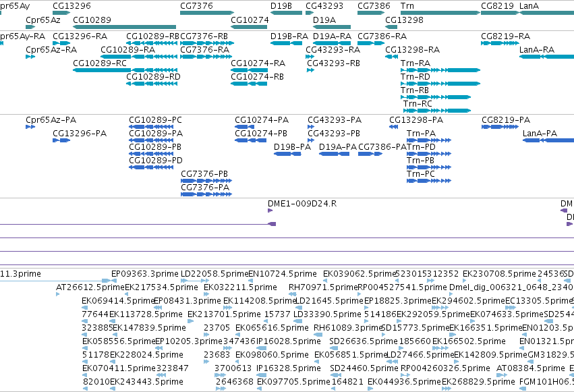Screen dimensions: 574x392
Task: Click the Trn-PA protein label
Action: tap(421, 134)
